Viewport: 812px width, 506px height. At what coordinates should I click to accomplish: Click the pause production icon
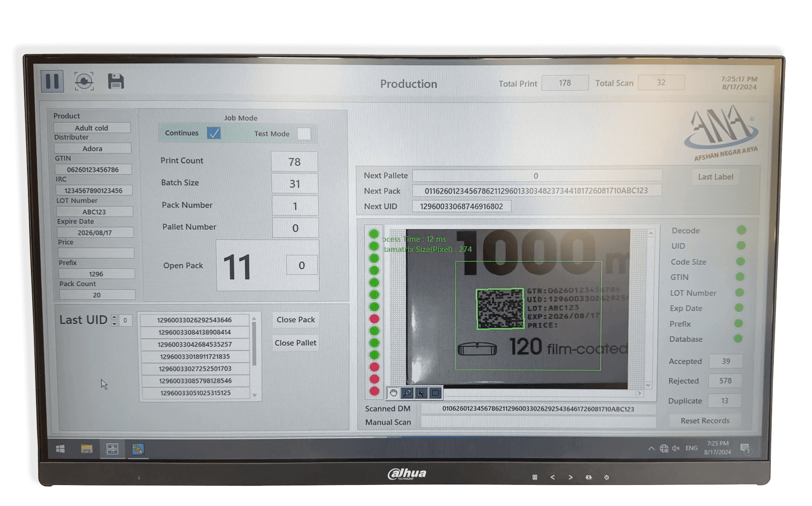pos(52,81)
